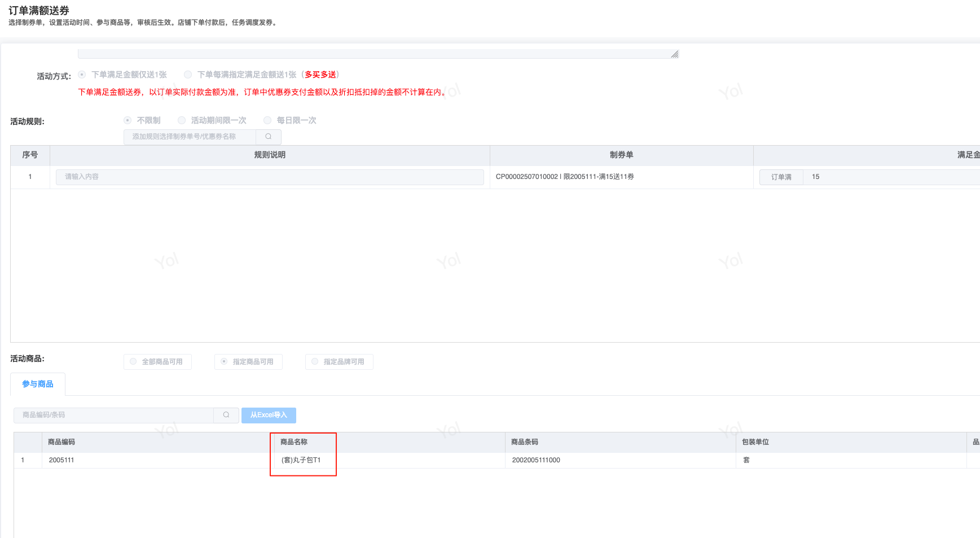
Task: Click the search icon for coupon rule lookup
Action: pyautogui.click(x=269, y=137)
